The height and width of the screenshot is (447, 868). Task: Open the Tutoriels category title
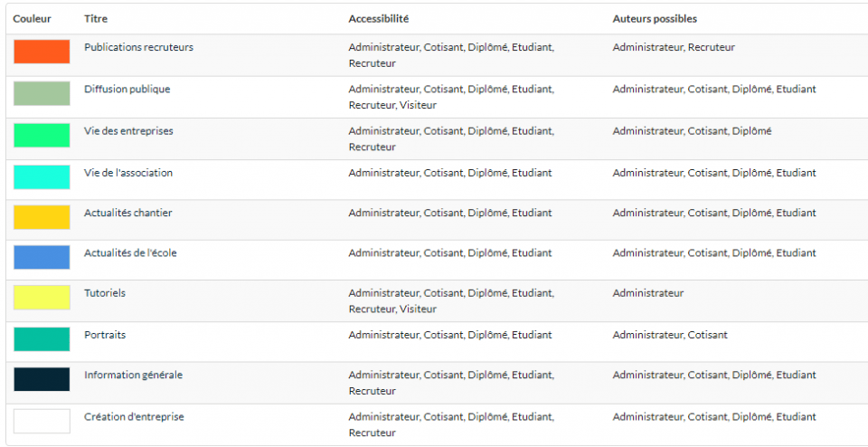[x=105, y=293]
